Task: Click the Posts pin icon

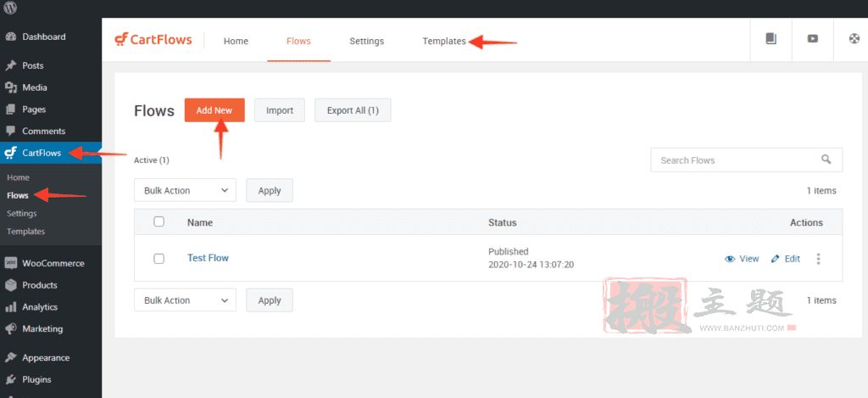Action: pyautogui.click(x=10, y=65)
